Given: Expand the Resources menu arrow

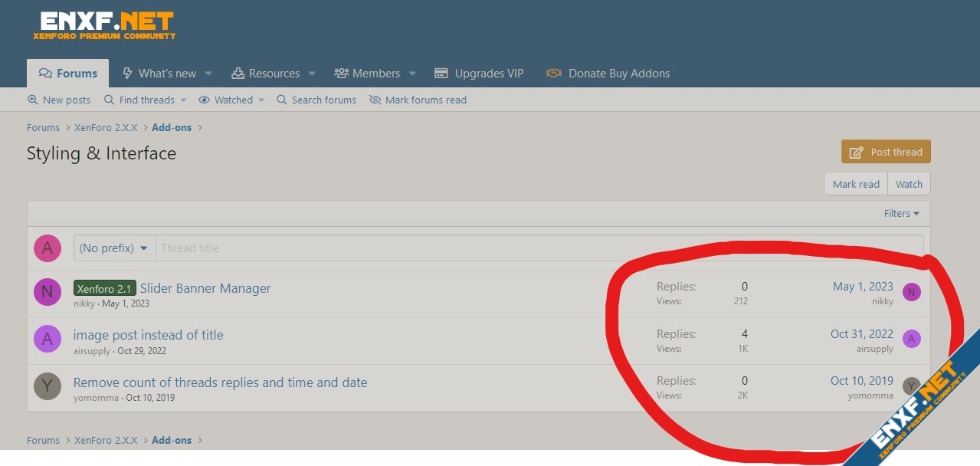Looking at the screenshot, I should coord(312,74).
